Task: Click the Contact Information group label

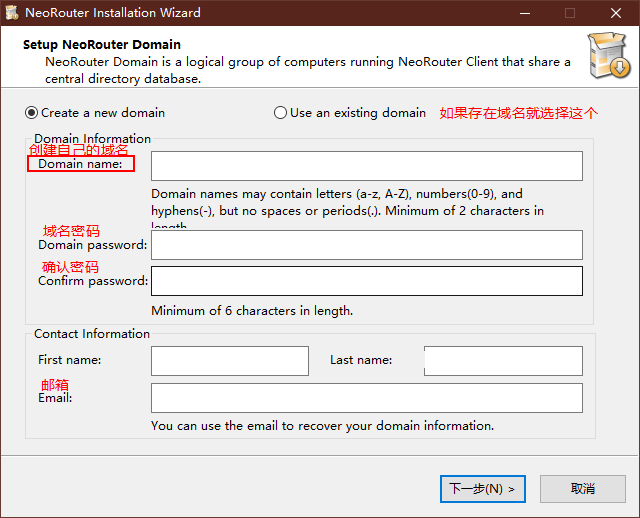Action: click(92, 333)
